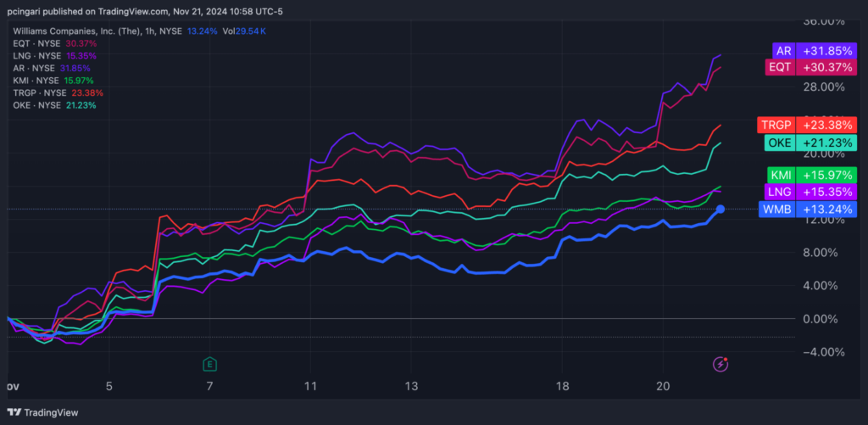
Task: Select the OKE · NYSE legend item
Action: pyautogui.click(x=38, y=105)
